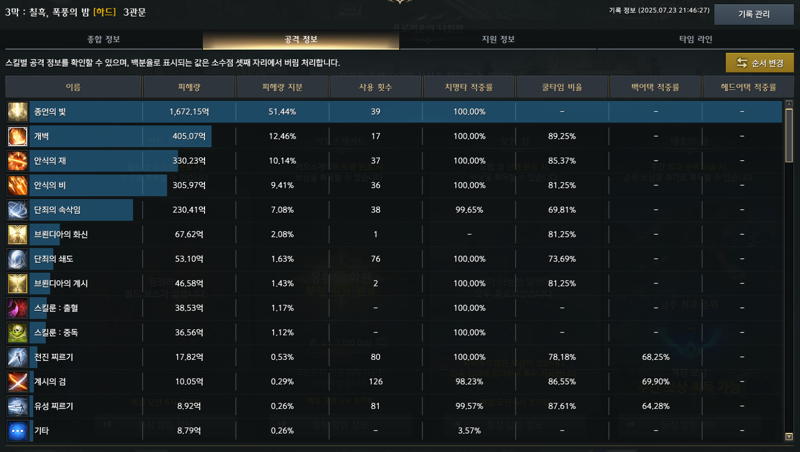Click the 종언의 빛 skill icon

click(x=17, y=112)
